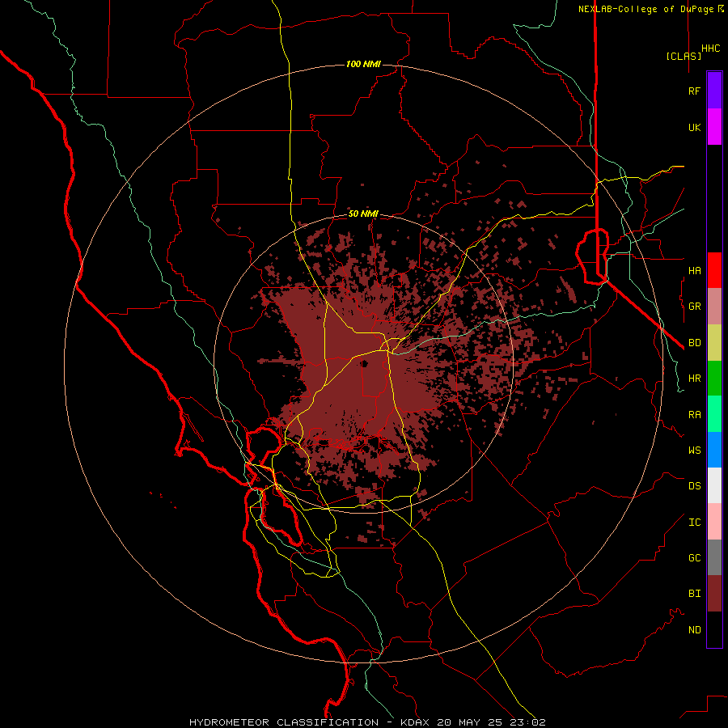This screenshot has width=728, height=728.
Task: Click the RF legend label
Action: pos(694,91)
